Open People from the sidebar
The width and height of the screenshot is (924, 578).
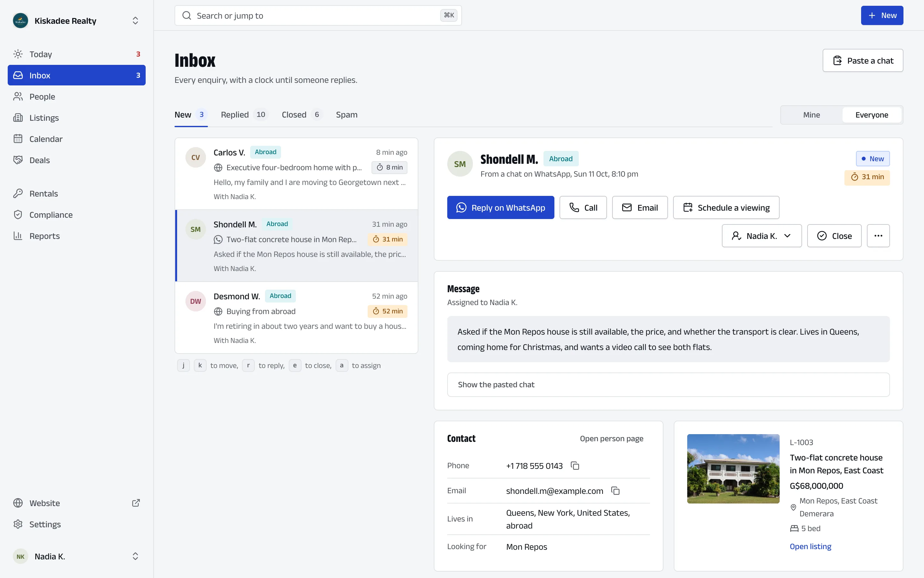pyautogui.click(x=76, y=96)
